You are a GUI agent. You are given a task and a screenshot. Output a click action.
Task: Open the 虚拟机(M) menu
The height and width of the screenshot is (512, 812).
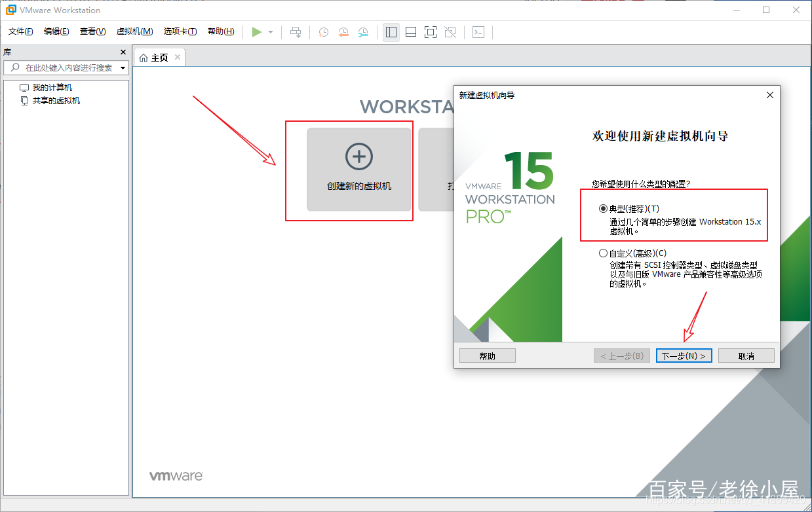pyautogui.click(x=134, y=31)
